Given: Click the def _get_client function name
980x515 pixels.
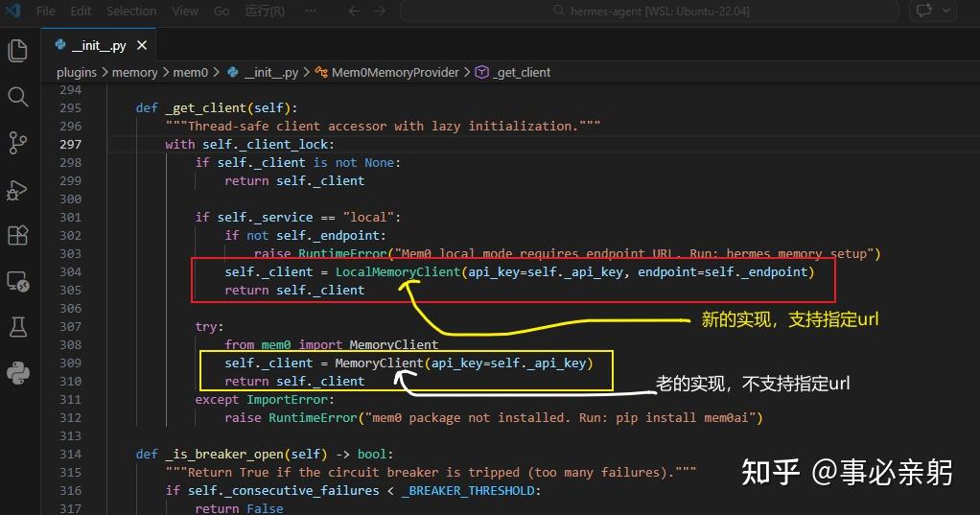Looking at the screenshot, I should (x=205, y=108).
